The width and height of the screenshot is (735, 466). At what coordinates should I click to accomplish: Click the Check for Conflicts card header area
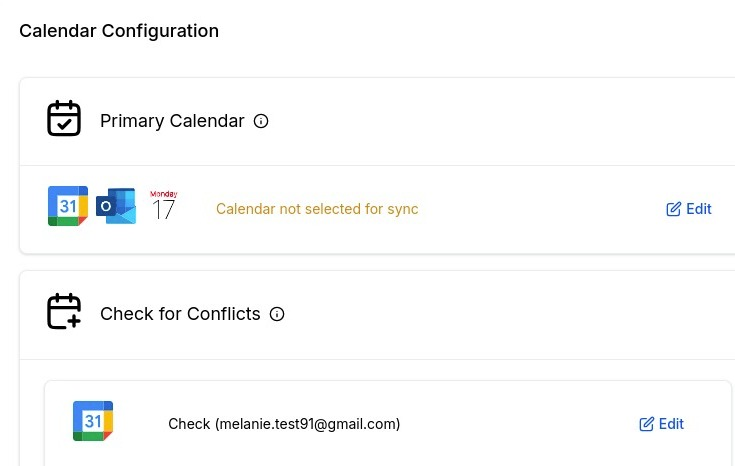377,315
